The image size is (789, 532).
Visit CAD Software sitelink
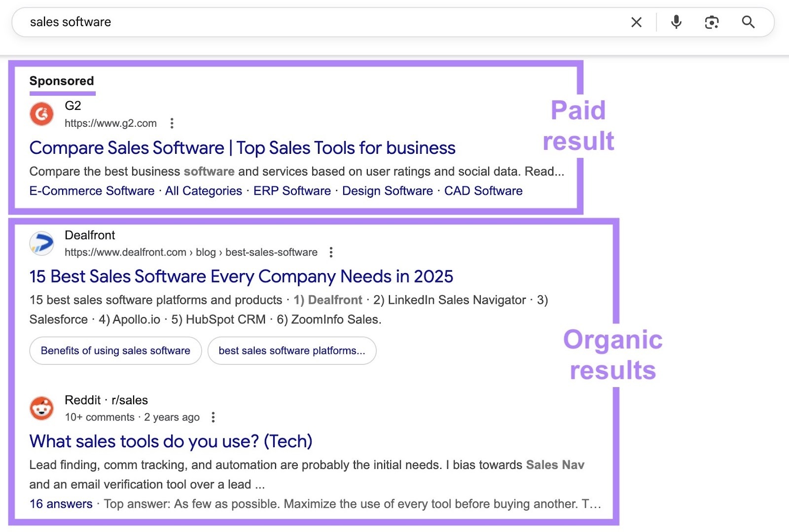tap(483, 191)
